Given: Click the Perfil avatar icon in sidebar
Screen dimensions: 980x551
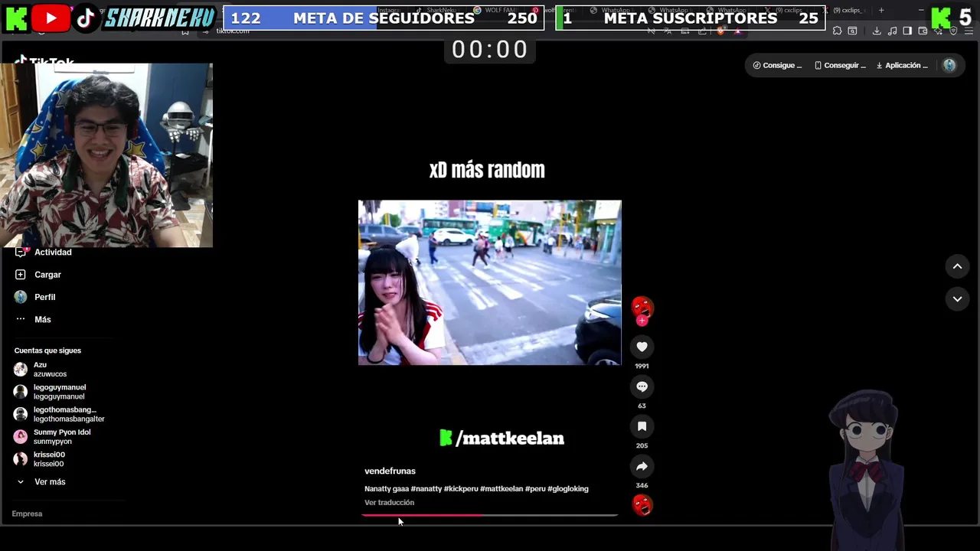Looking at the screenshot, I should click(x=21, y=297).
